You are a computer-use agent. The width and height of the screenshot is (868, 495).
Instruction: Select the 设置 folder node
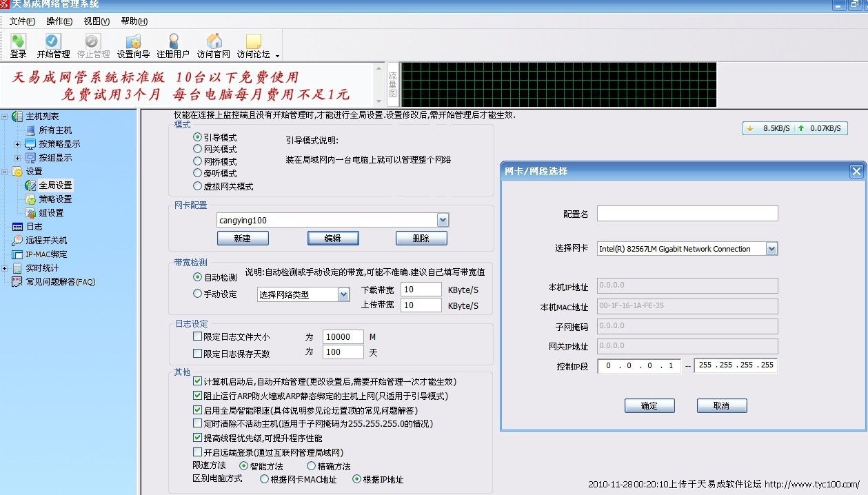pyautogui.click(x=34, y=172)
